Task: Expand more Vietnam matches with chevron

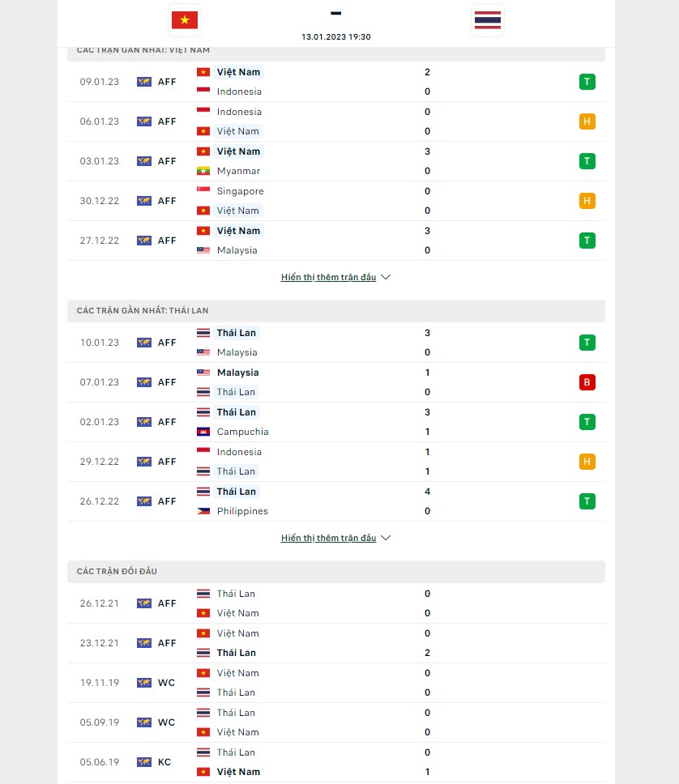Action: [386, 277]
